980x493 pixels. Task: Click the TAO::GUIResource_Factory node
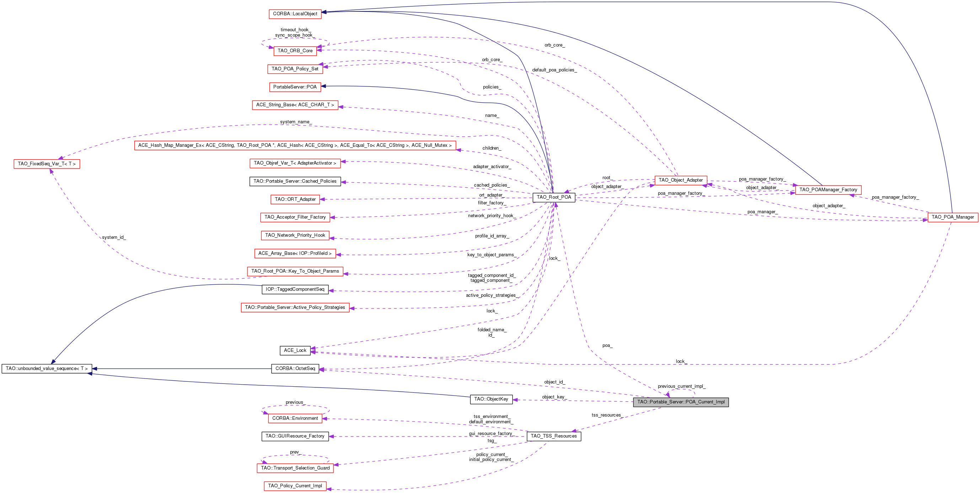295,436
